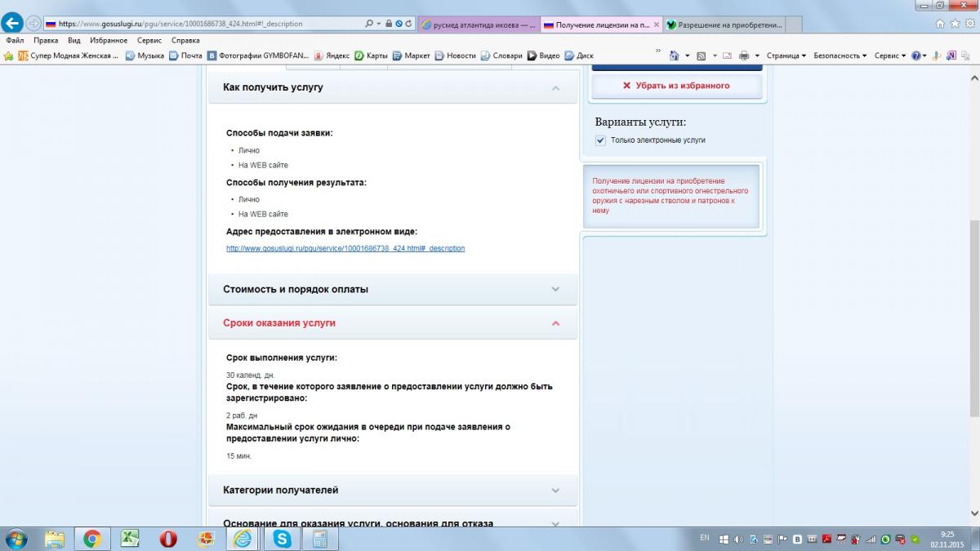Viewport: 980px width, 551px height.
Task: Expand 'Стоимость и порядок оплаты' section
Action: (555, 289)
